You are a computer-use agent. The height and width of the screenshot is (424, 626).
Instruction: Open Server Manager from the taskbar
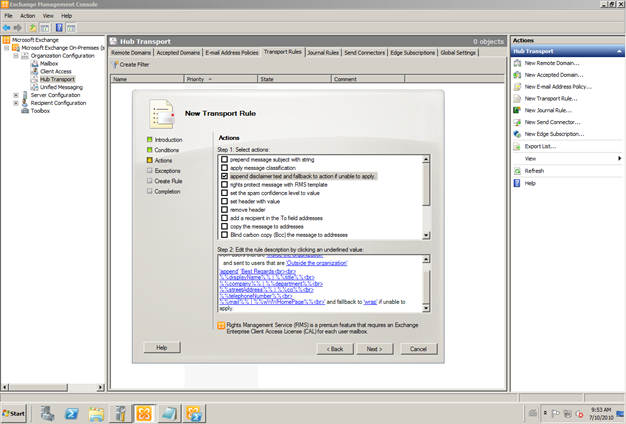tap(48, 414)
